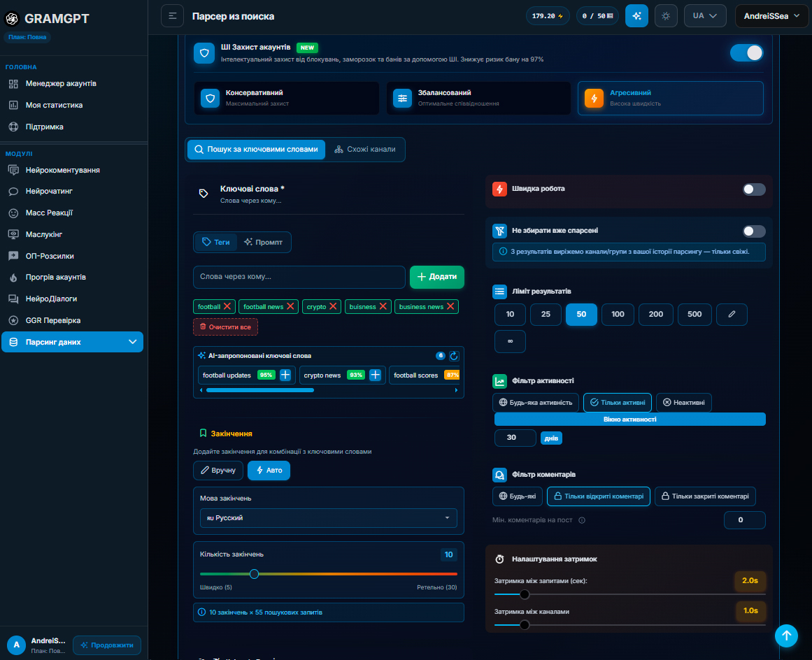Remove the football tag
This screenshot has width=812, height=660.
point(227,306)
